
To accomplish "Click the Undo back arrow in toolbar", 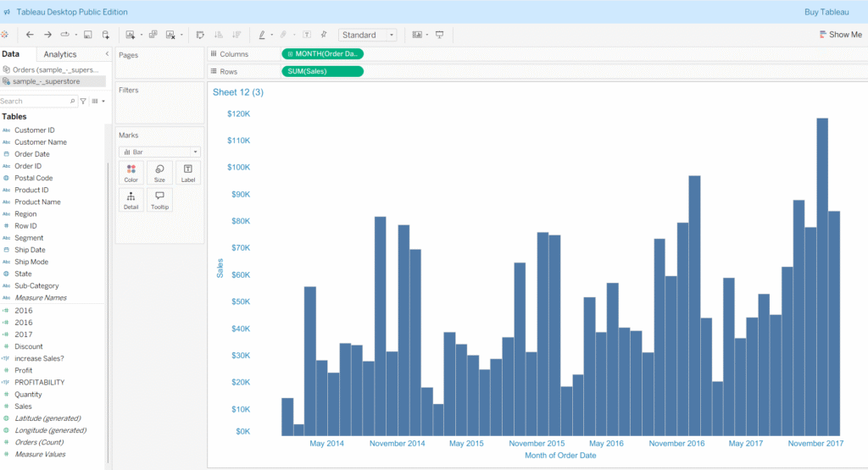I will pyautogui.click(x=30, y=35).
